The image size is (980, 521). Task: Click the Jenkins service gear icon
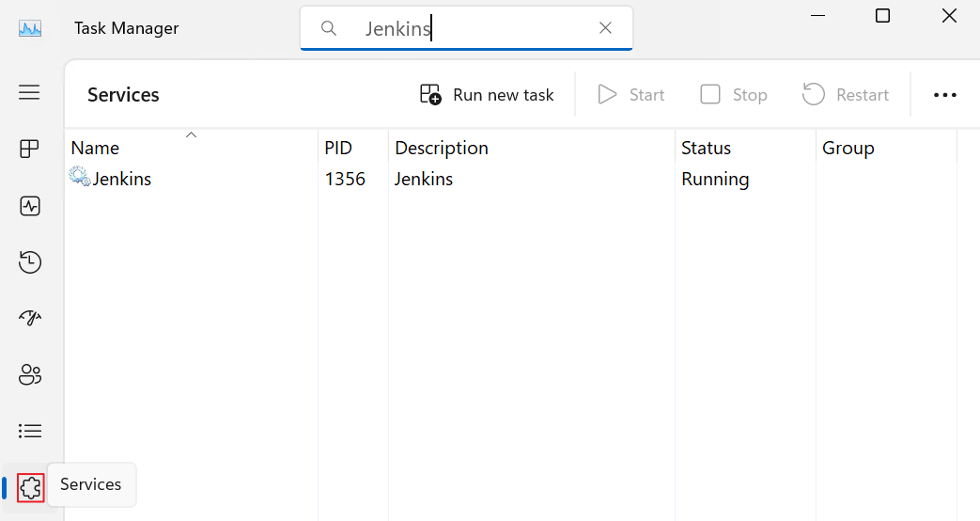[80, 177]
